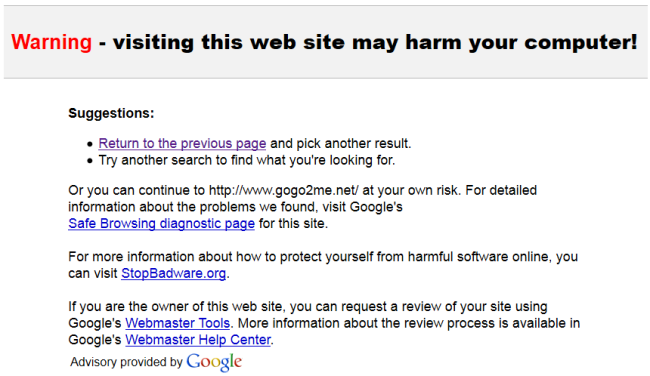The width and height of the screenshot is (650, 376).
Task: Open Google's Webmaster Tools link
Action: click(x=177, y=323)
